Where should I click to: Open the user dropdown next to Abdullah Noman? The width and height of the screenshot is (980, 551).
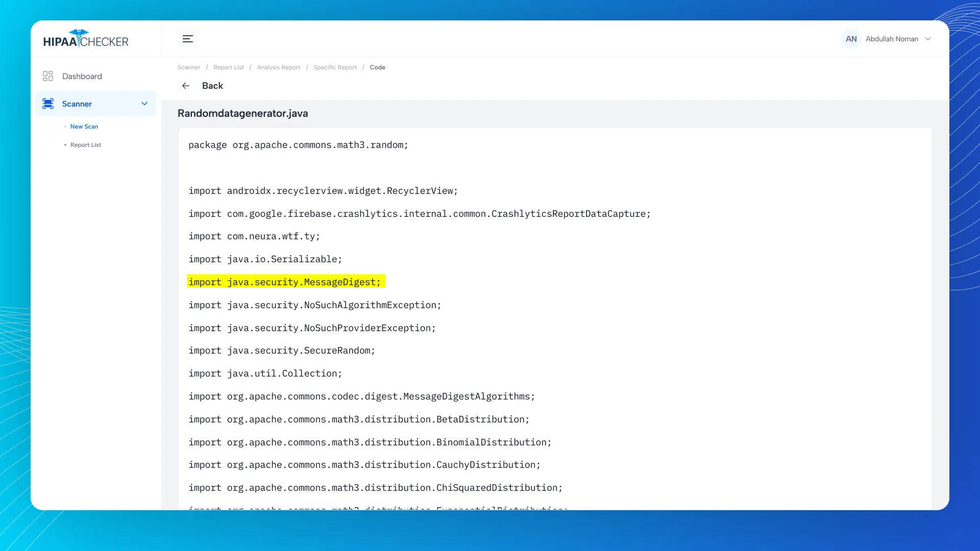point(928,39)
